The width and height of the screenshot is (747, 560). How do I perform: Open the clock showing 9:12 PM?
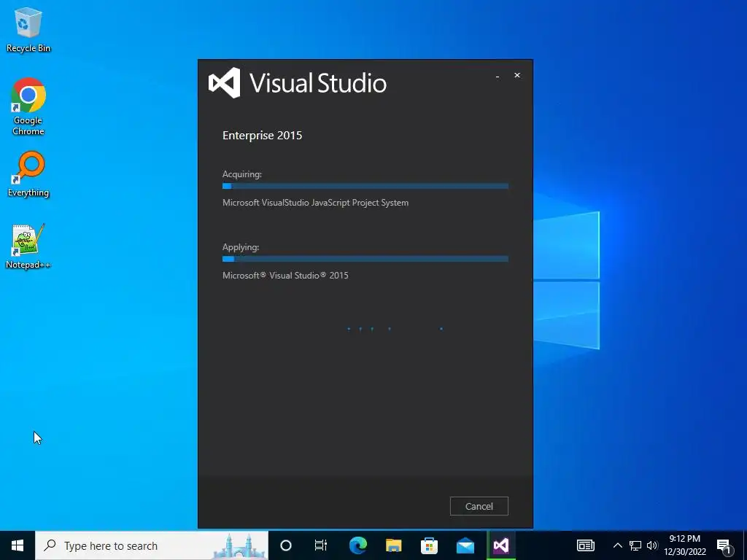coord(684,545)
